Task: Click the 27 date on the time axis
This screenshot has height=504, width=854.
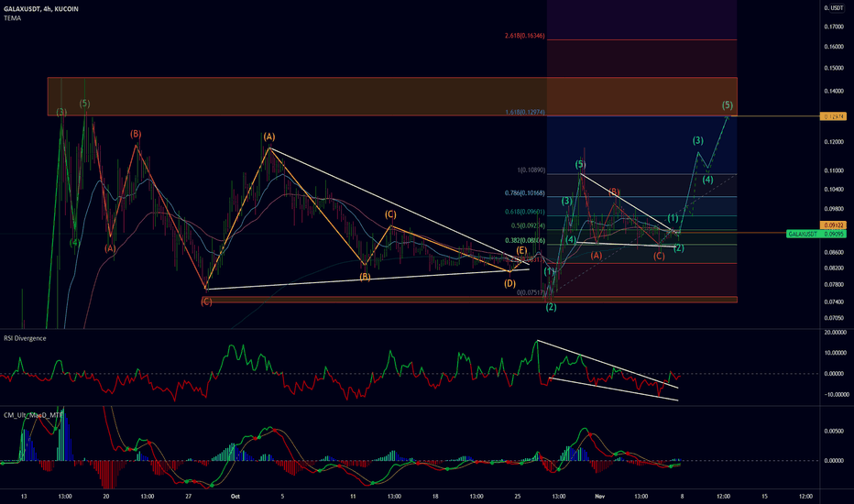Action: [x=189, y=497]
